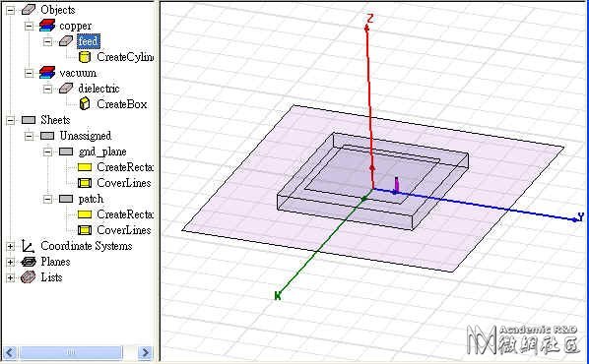Click the vacuum material layers icon

[x=47, y=73]
